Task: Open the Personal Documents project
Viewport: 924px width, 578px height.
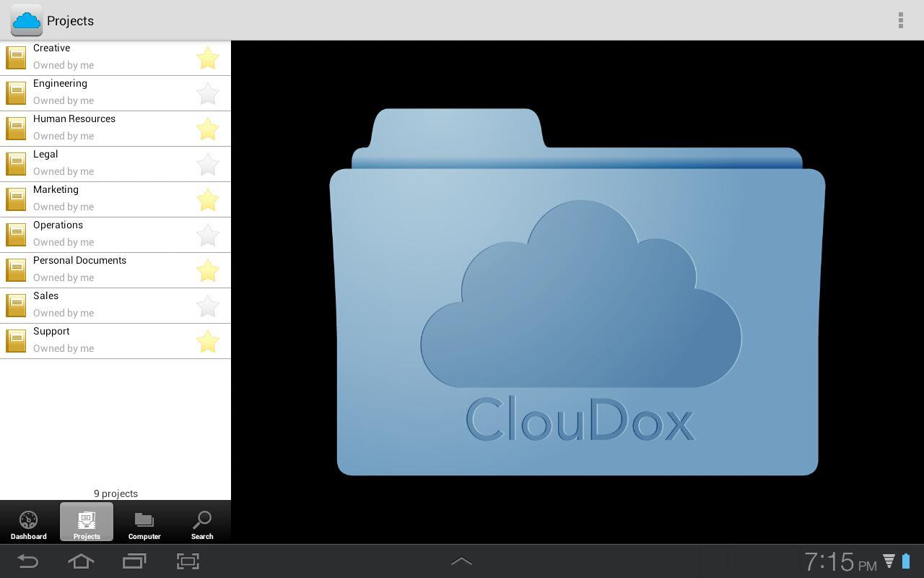Action: [94, 269]
